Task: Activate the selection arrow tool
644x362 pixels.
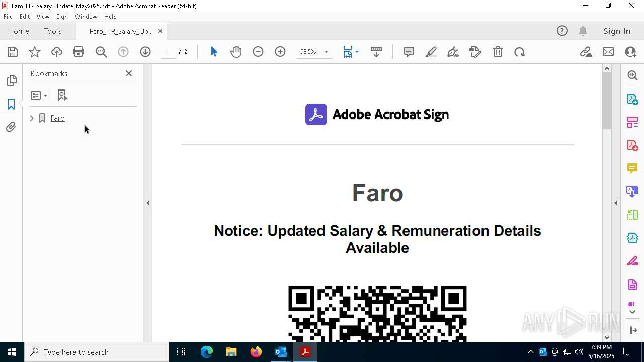Action: pyautogui.click(x=214, y=52)
